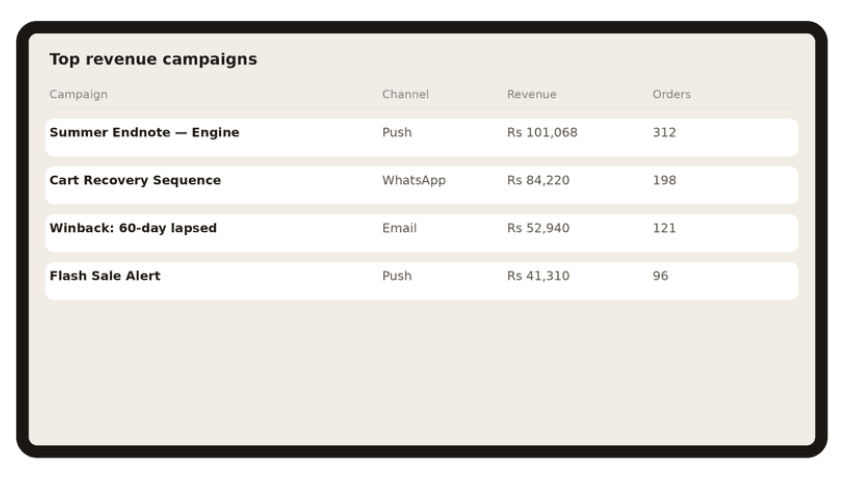This screenshot has width=848, height=483.
Task: Click the WhatsApp channel cell
Action: coord(414,181)
